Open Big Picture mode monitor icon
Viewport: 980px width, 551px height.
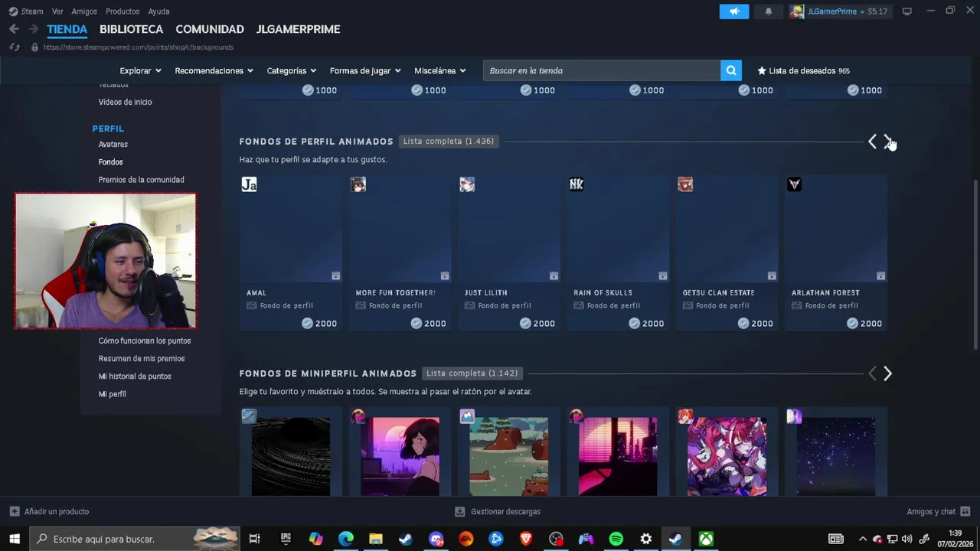[907, 11]
